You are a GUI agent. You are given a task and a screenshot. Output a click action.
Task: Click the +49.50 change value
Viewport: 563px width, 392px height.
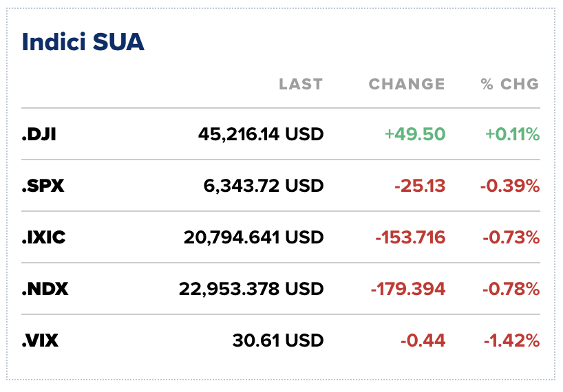pos(415,134)
